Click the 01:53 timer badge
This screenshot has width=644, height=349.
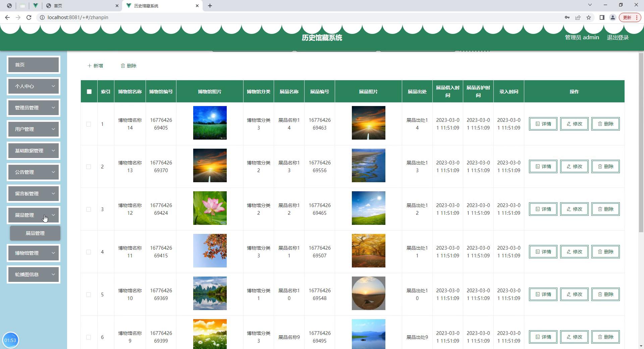[10, 340]
